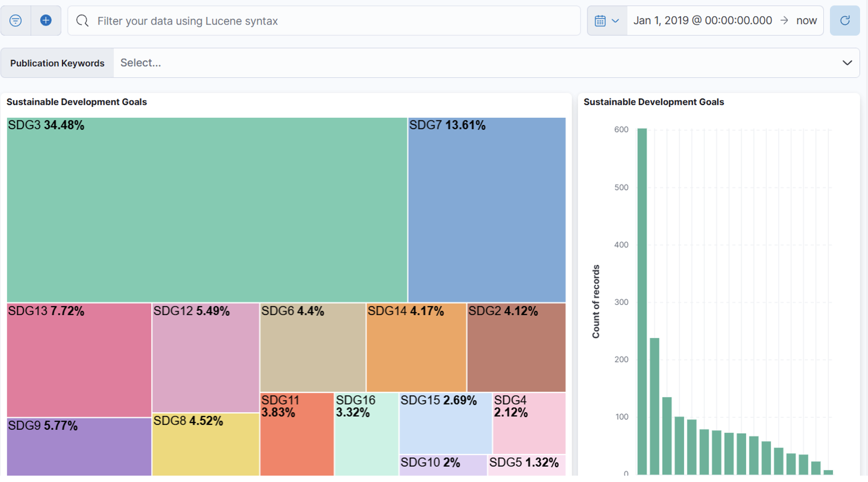Refresh the dashboard data
Viewport: 868px width, 482px height.
coord(845,20)
